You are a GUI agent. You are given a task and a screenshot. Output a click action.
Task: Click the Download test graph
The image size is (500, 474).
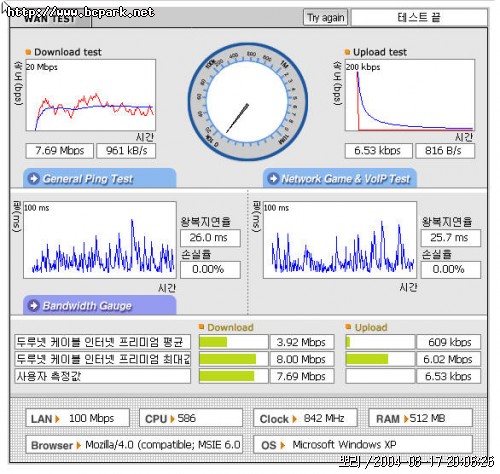91,95
